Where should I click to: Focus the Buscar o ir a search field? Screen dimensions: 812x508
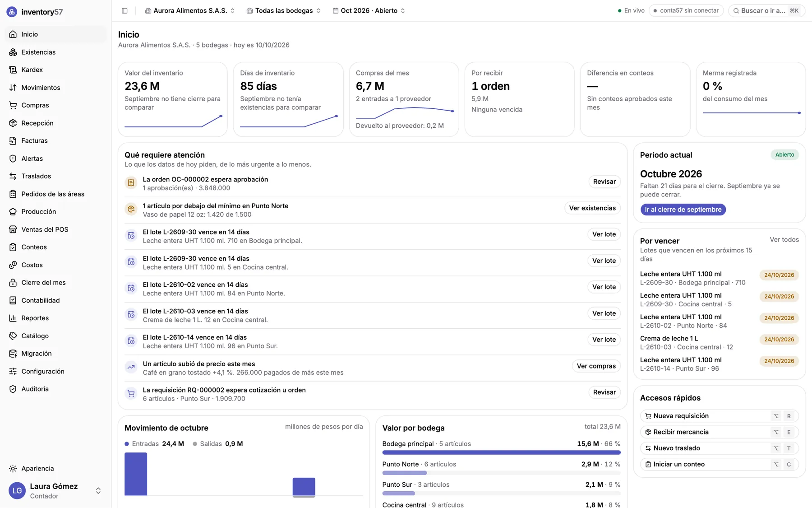pos(766,10)
